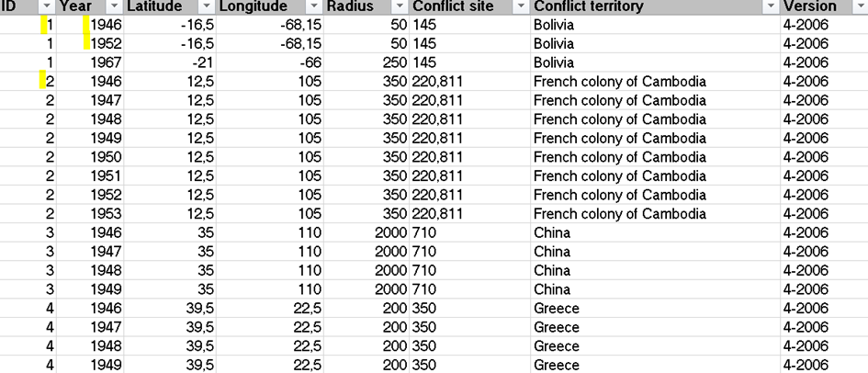Select the highlighted ID 2 cell in first Cambodia row
This screenshot has width=868, height=373.
tap(28, 82)
